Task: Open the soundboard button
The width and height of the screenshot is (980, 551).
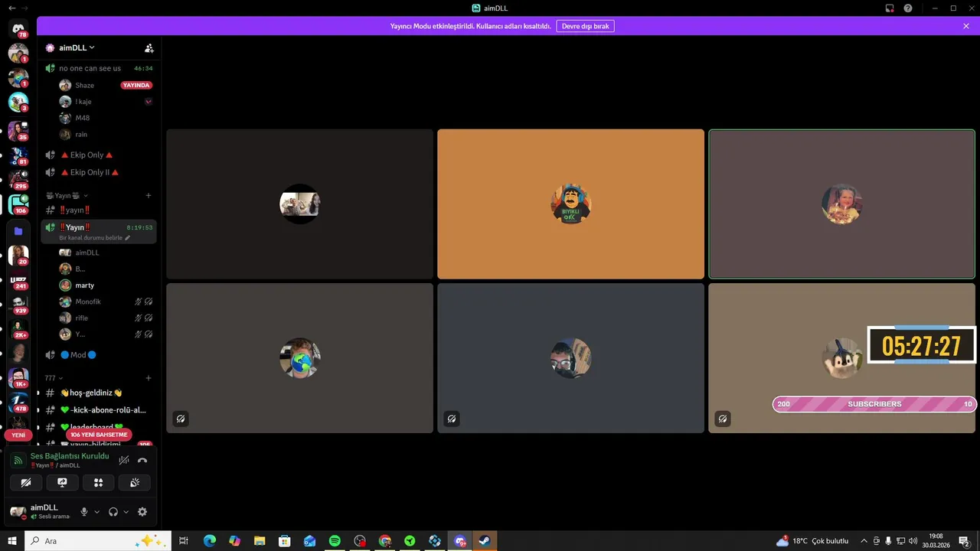Action: (135, 482)
